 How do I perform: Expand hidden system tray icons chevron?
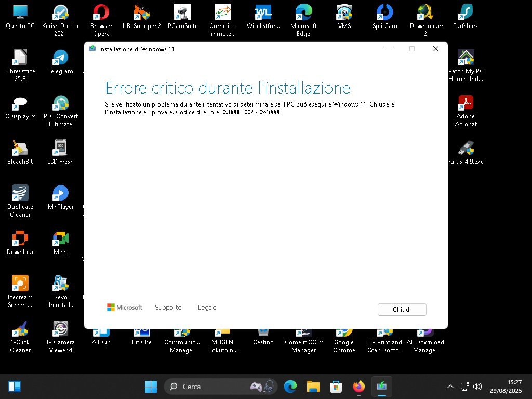point(450,387)
